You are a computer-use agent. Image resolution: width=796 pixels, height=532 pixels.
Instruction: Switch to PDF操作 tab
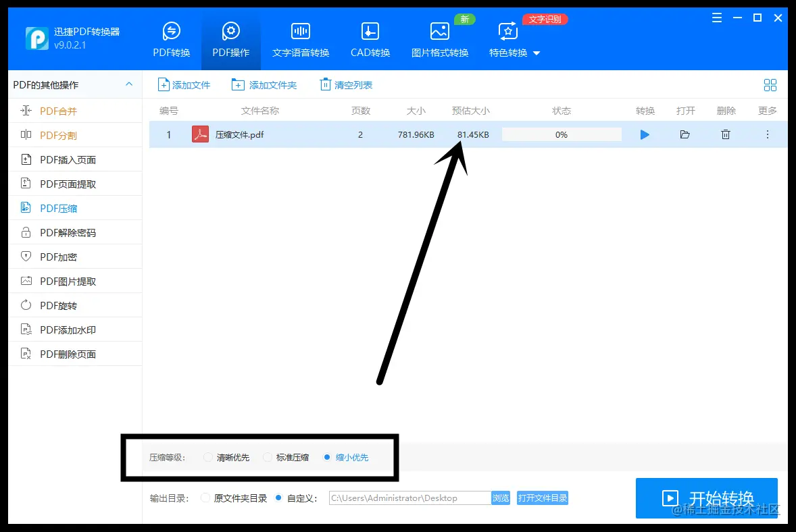click(x=231, y=40)
